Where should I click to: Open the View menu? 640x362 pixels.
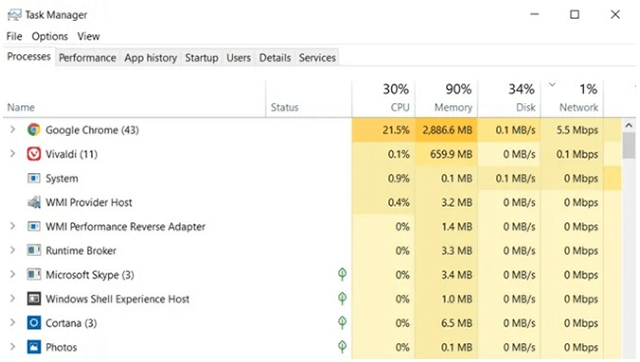pyautogui.click(x=89, y=36)
